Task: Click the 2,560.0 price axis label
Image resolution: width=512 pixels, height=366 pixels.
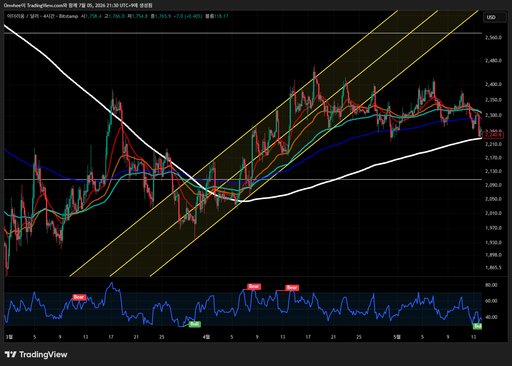Action: coord(493,38)
